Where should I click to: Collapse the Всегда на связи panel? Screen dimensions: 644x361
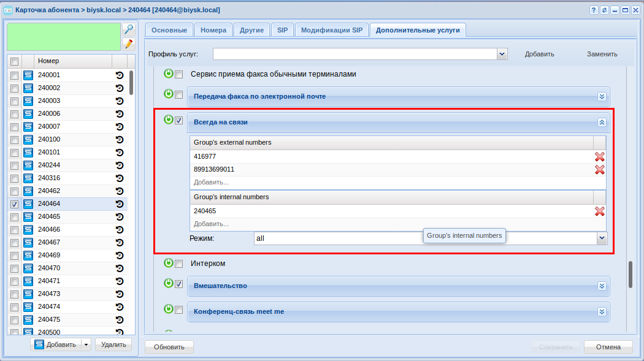tap(602, 122)
